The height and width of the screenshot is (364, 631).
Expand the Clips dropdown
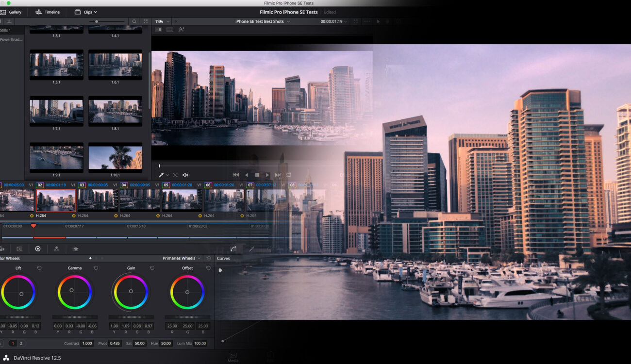point(86,12)
